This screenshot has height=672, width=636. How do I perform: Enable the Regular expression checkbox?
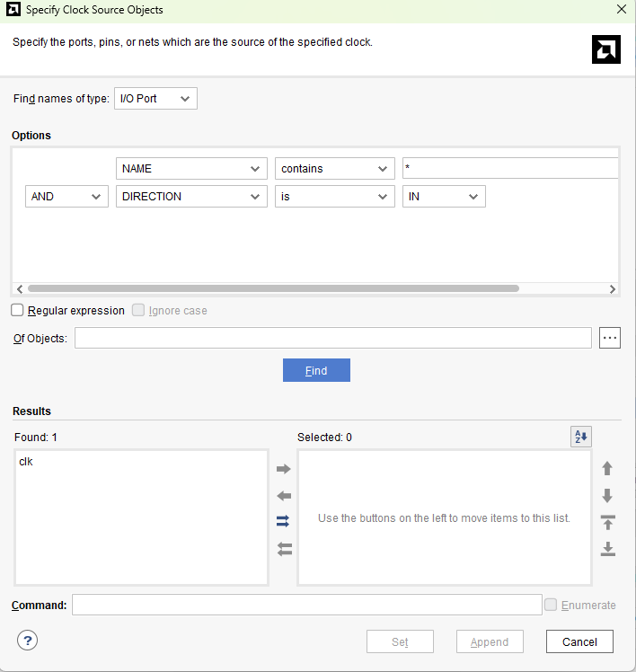coord(18,311)
